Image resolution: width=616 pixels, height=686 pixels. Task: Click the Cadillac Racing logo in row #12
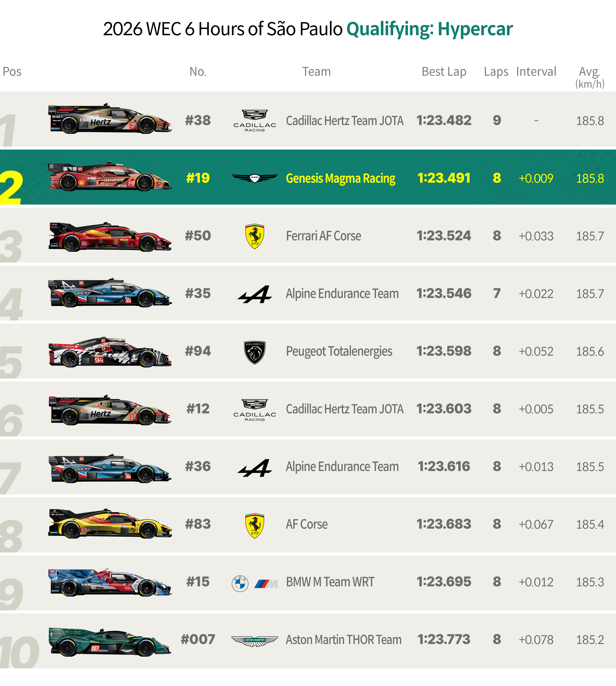click(x=255, y=410)
